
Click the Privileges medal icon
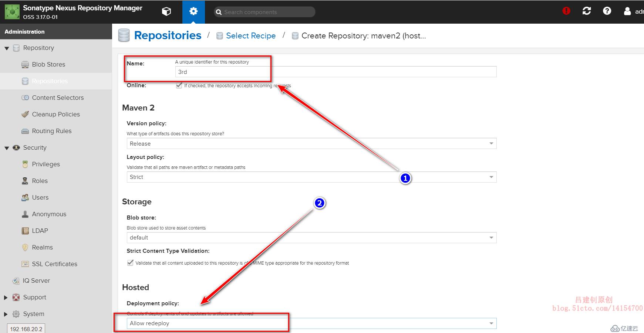click(25, 164)
